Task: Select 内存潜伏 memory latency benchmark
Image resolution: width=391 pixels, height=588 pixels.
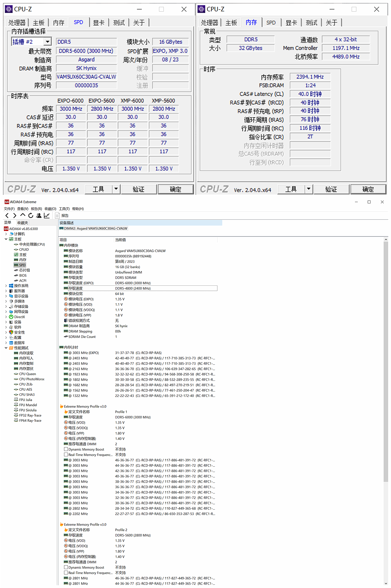Action: click(x=24, y=368)
